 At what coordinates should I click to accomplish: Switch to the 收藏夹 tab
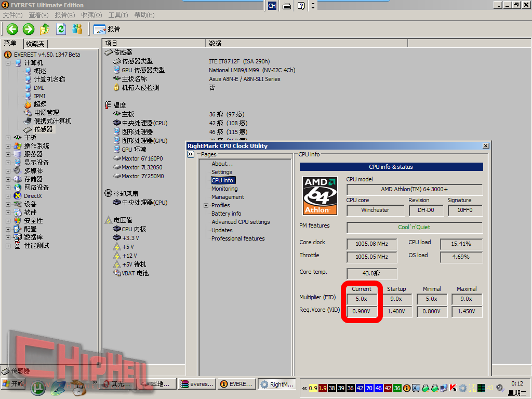pos(35,44)
